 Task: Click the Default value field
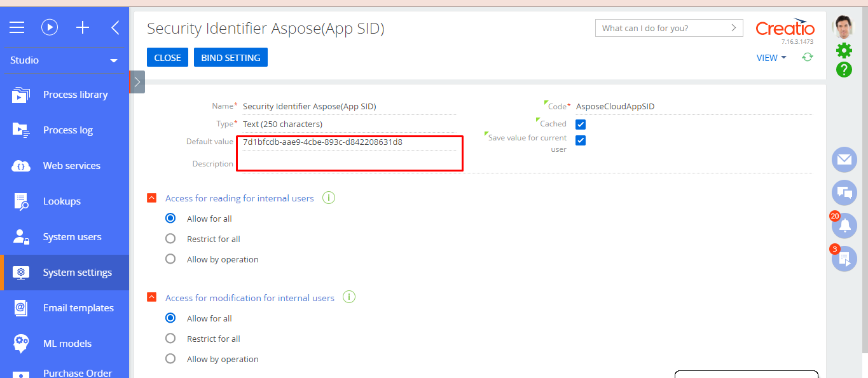point(349,142)
